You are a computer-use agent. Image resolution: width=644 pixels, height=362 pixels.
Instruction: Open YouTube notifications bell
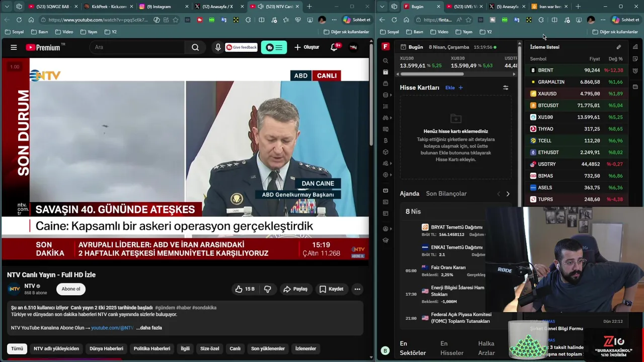click(334, 47)
